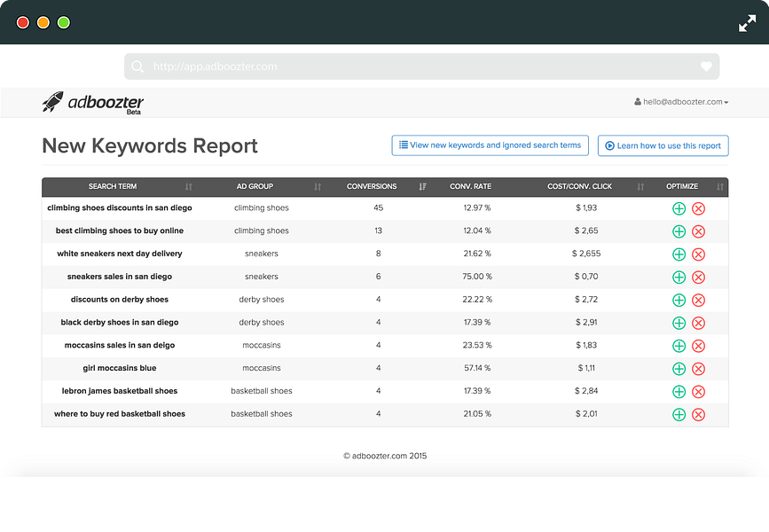Sort by Cost/Conv. Click column

580,187
